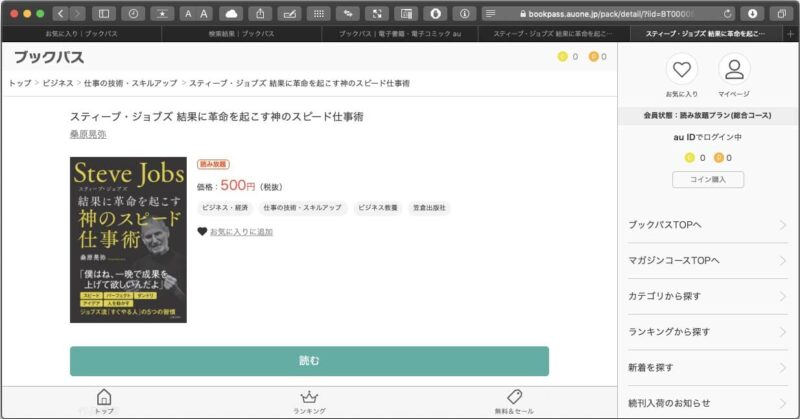Viewport: 800px width, 419px height.
Task: Click sidebar yellow coin balance
Action: (695, 158)
